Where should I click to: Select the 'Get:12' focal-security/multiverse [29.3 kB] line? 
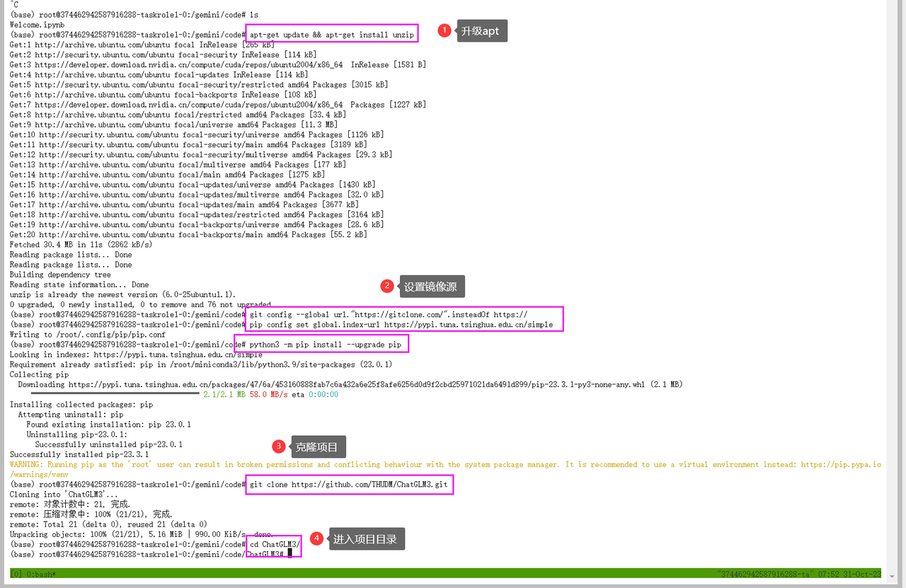tap(201, 154)
